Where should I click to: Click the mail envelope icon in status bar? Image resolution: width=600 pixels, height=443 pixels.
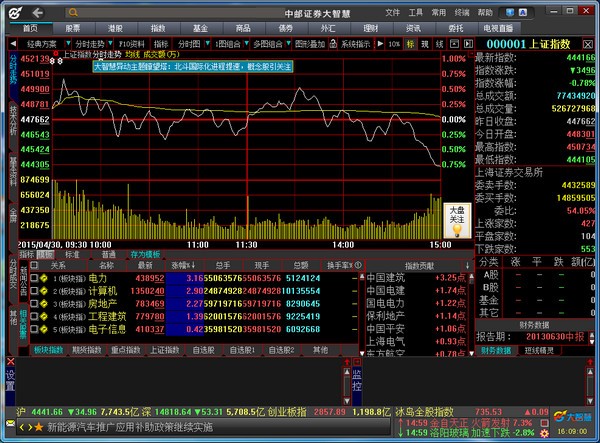click(x=10, y=423)
